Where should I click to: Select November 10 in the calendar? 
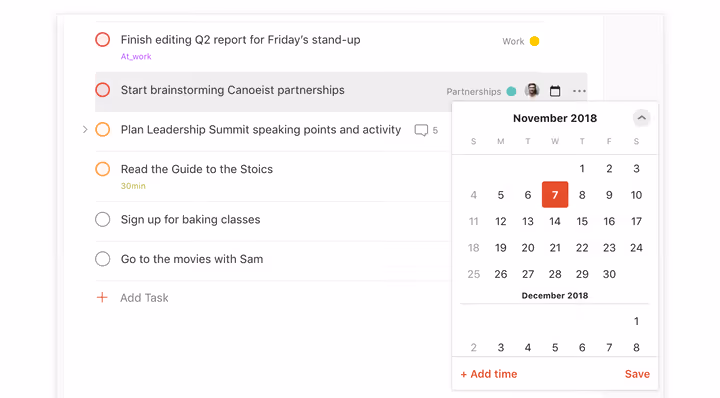(x=636, y=195)
